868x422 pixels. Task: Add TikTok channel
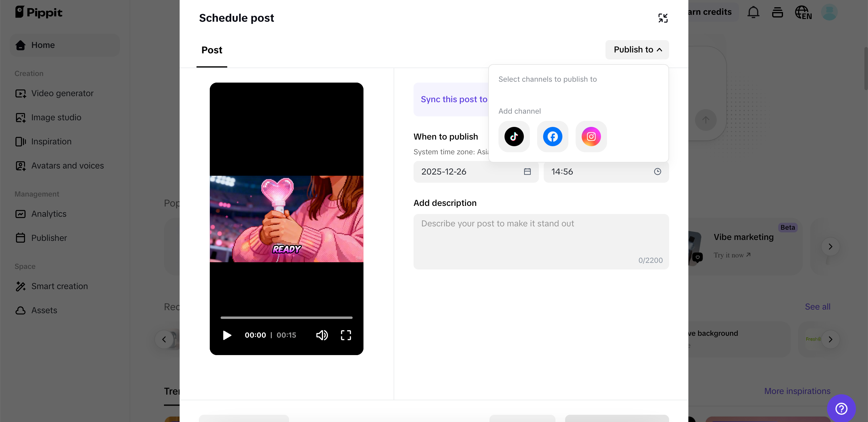(x=514, y=137)
